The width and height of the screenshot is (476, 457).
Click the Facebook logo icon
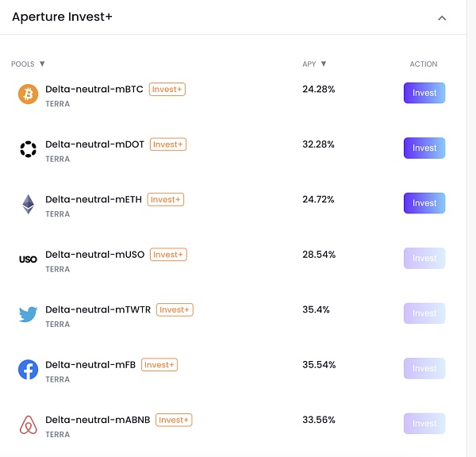29,370
